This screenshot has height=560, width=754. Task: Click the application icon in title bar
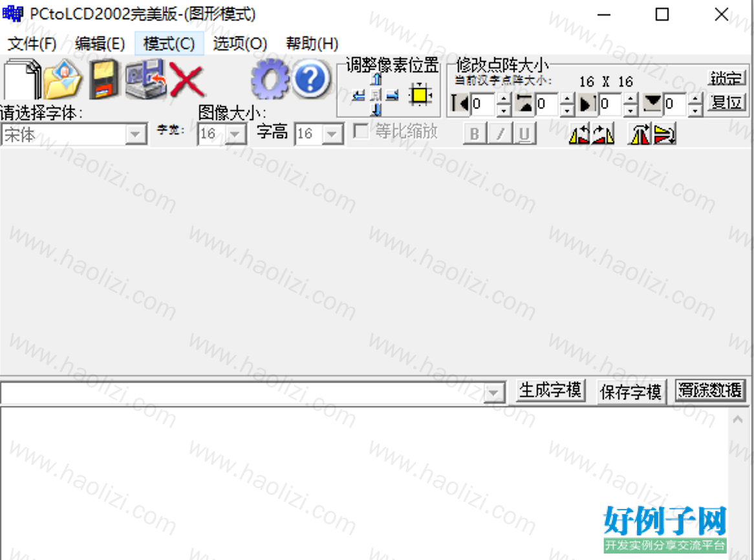pyautogui.click(x=12, y=14)
